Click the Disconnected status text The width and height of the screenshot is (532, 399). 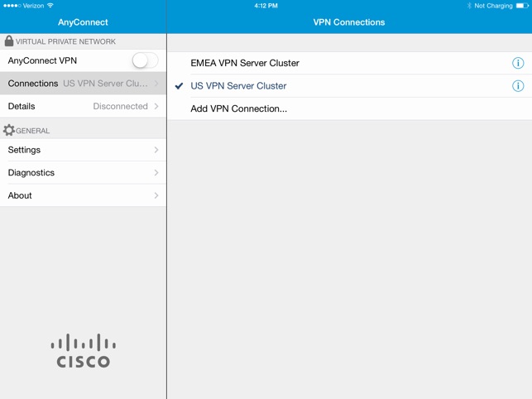point(121,106)
